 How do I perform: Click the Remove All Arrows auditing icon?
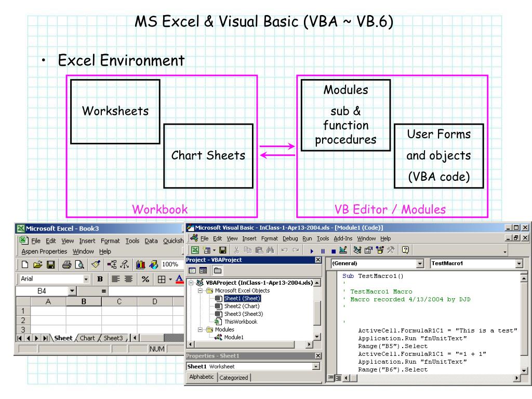tap(125, 264)
